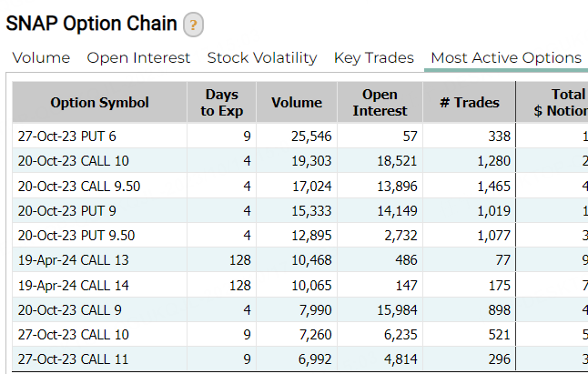588x374 pixels.
Task: Go to the Key Trades tab
Action: pos(373,58)
